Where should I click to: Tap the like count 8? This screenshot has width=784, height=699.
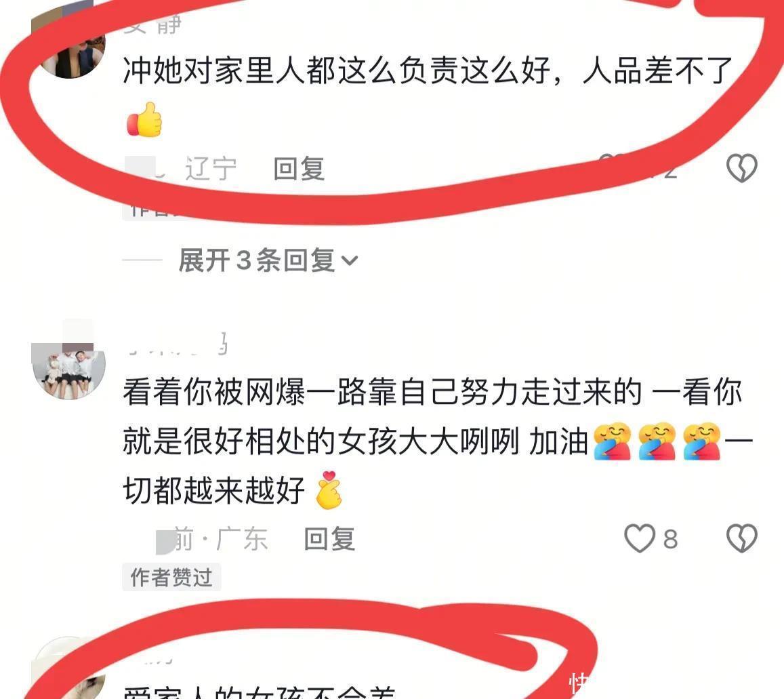point(671,540)
